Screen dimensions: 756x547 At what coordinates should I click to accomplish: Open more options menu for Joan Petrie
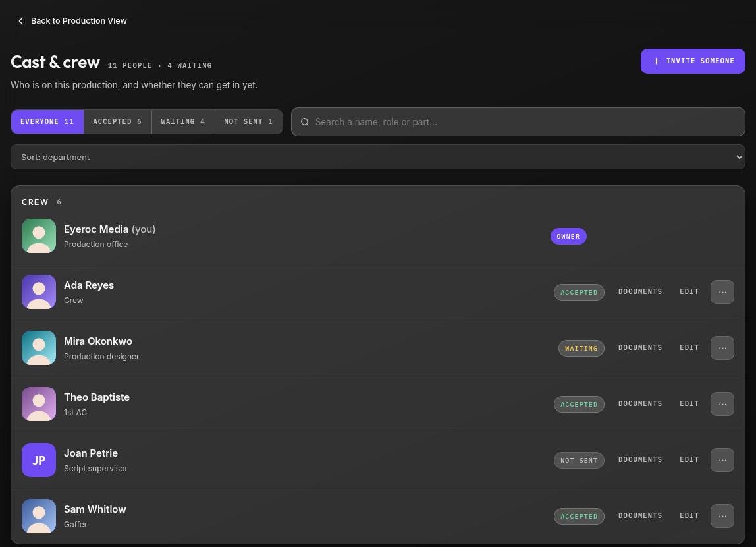click(x=722, y=460)
